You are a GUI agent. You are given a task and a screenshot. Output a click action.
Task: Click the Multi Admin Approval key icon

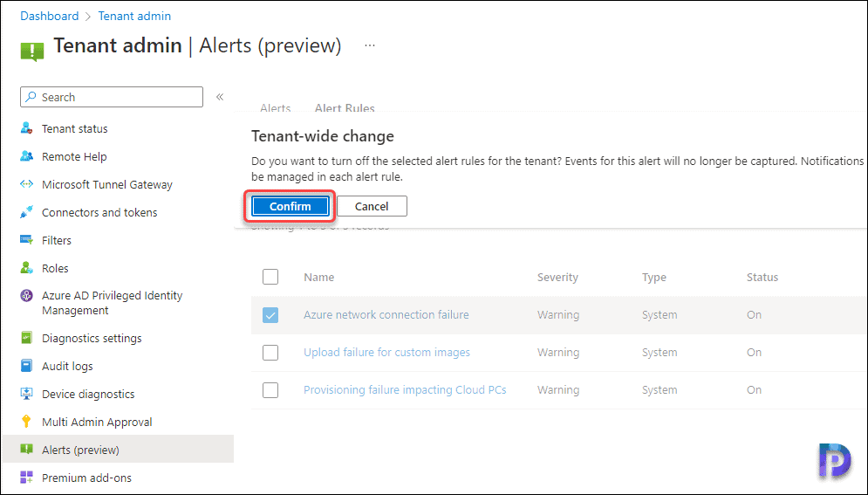(x=26, y=422)
